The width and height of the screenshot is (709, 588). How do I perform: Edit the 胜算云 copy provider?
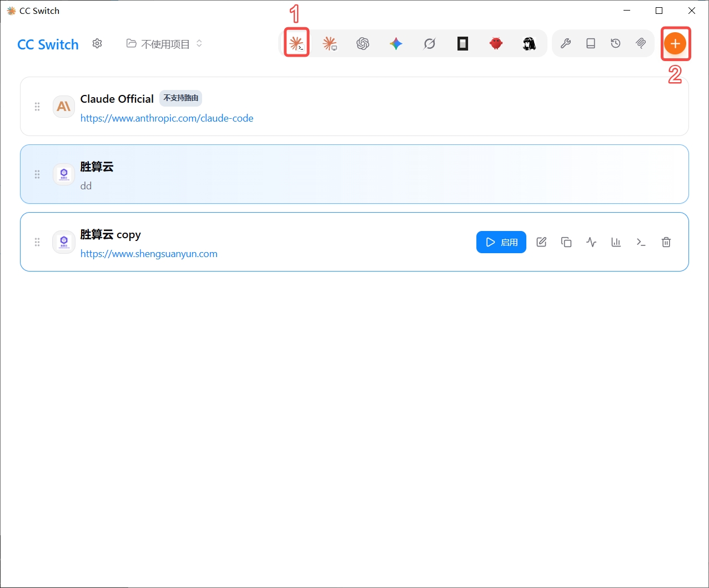coord(541,242)
